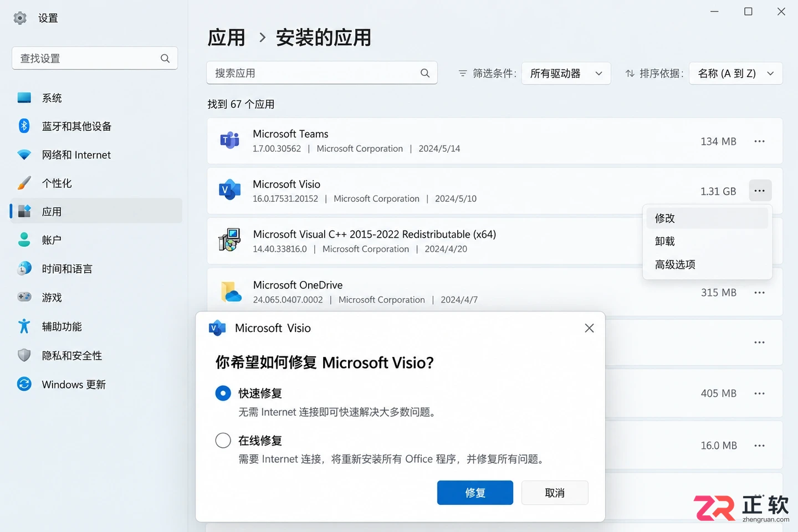Viewport: 798px width, 532px height.
Task: Open Windows 更新 settings
Action: [96, 384]
